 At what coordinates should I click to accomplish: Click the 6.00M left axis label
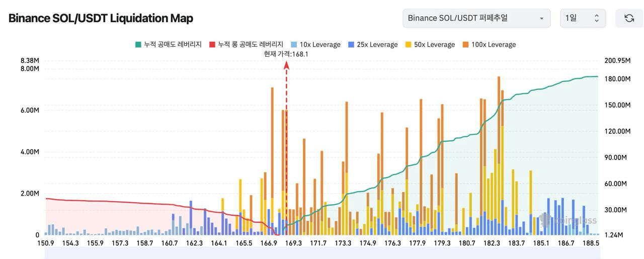(x=30, y=111)
